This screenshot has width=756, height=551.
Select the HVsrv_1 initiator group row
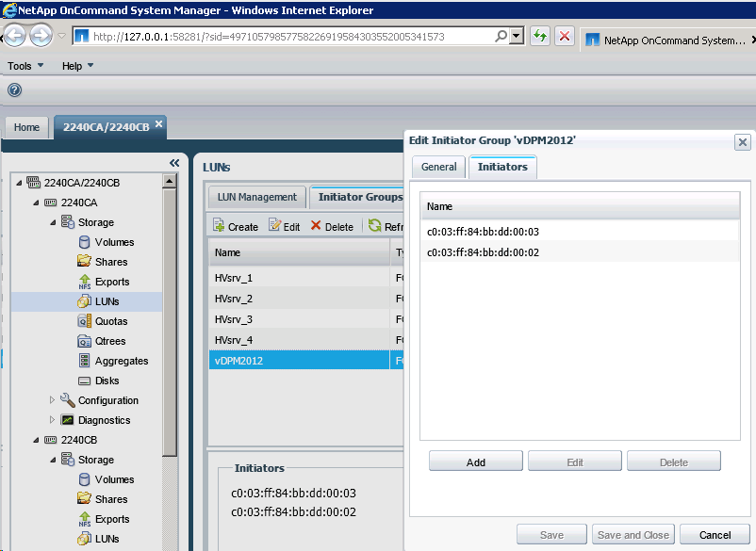pyautogui.click(x=306, y=278)
